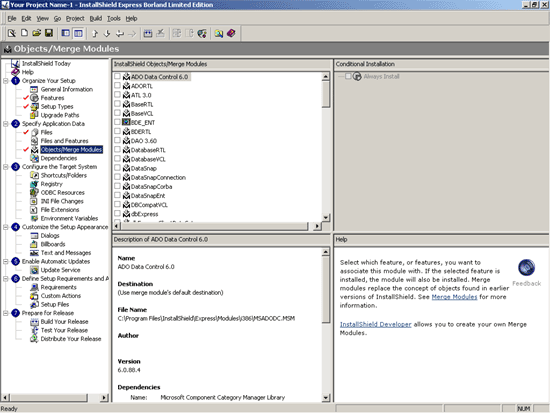
Task: Check the DAO 3.60 module checkbox
Action: [117, 140]
